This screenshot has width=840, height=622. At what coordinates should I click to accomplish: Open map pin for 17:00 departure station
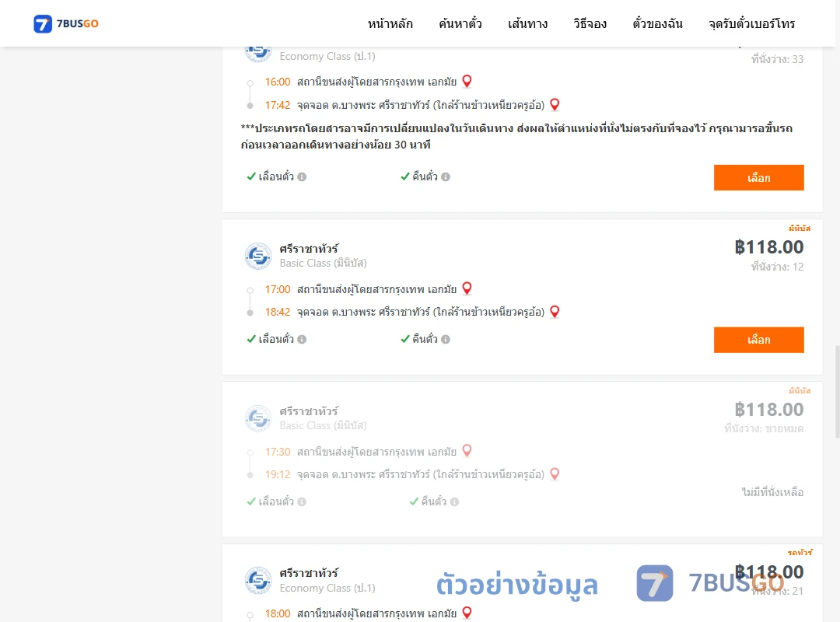point(467,288)
